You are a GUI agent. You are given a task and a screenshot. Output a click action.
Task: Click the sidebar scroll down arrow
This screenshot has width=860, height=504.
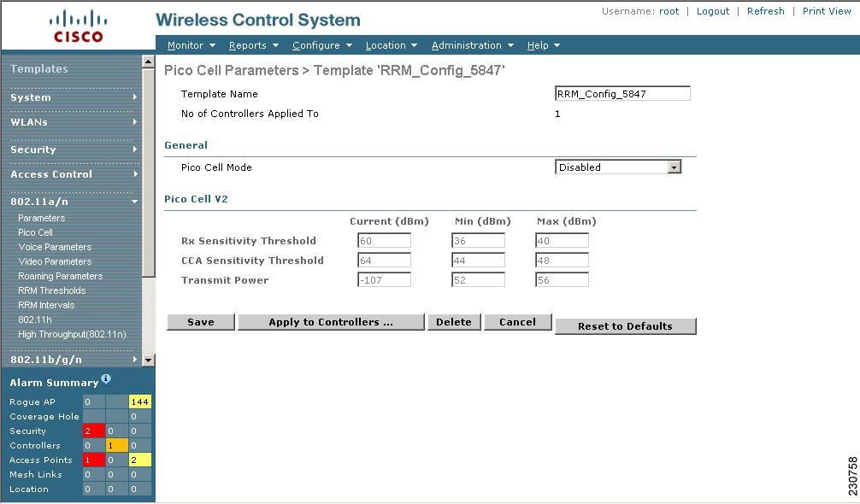[148, 360]
